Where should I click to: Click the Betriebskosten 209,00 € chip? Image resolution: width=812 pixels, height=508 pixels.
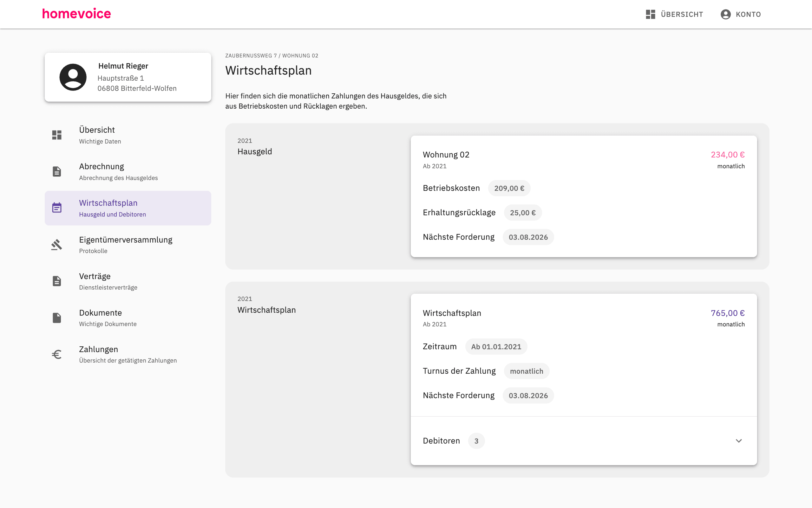tap(509, 188)
